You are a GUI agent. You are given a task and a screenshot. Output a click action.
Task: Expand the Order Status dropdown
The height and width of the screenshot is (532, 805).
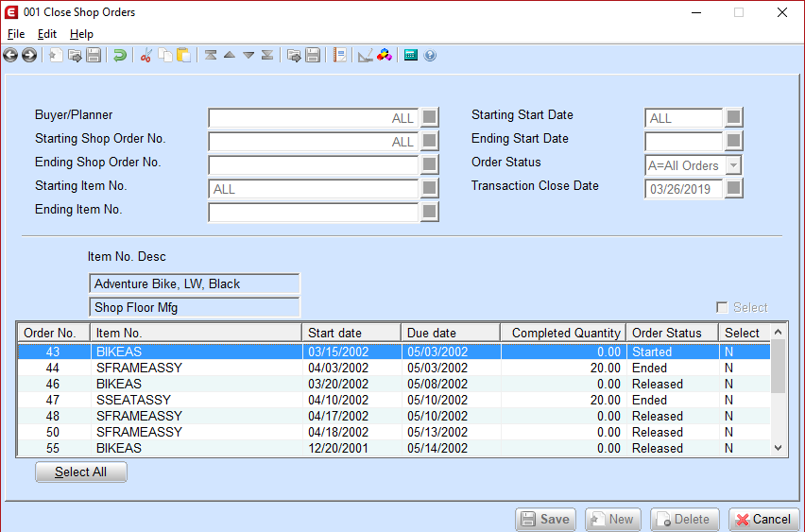tap(733, 165)
